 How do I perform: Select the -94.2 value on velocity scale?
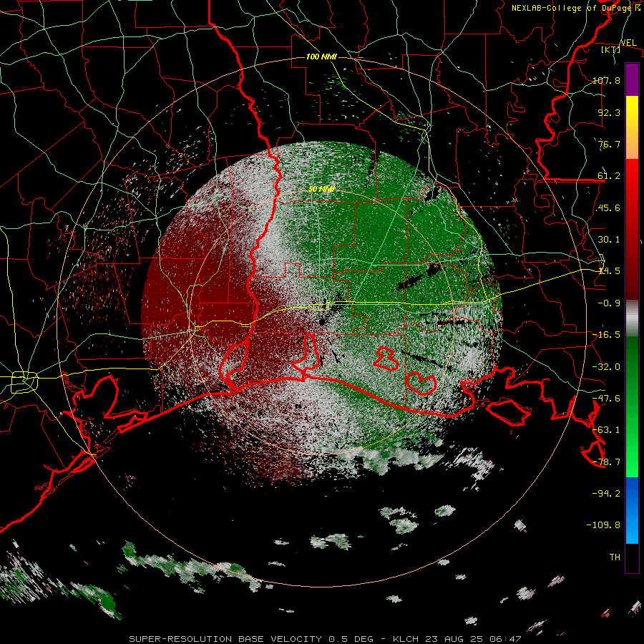[x=606, y=494]
